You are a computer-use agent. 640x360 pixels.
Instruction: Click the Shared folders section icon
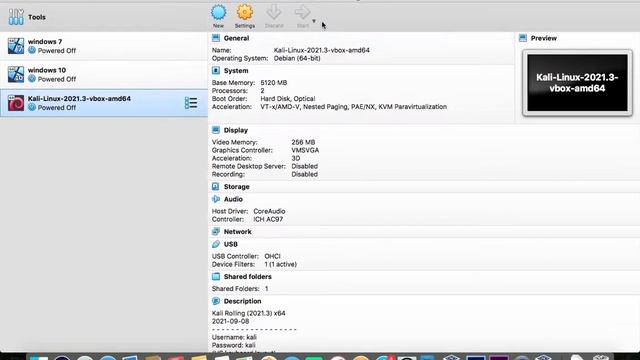point(216,276)
